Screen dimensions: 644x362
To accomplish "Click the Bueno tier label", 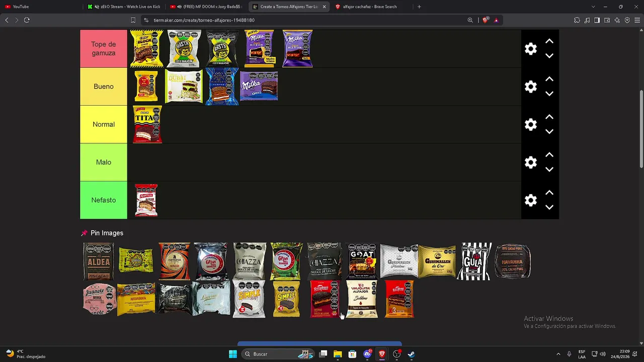I will [104, 86].
